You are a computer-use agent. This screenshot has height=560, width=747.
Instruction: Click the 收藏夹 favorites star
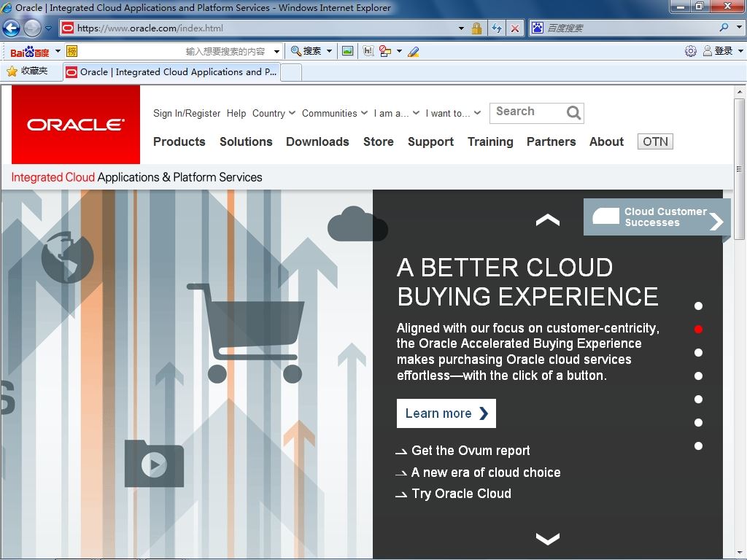12,71
